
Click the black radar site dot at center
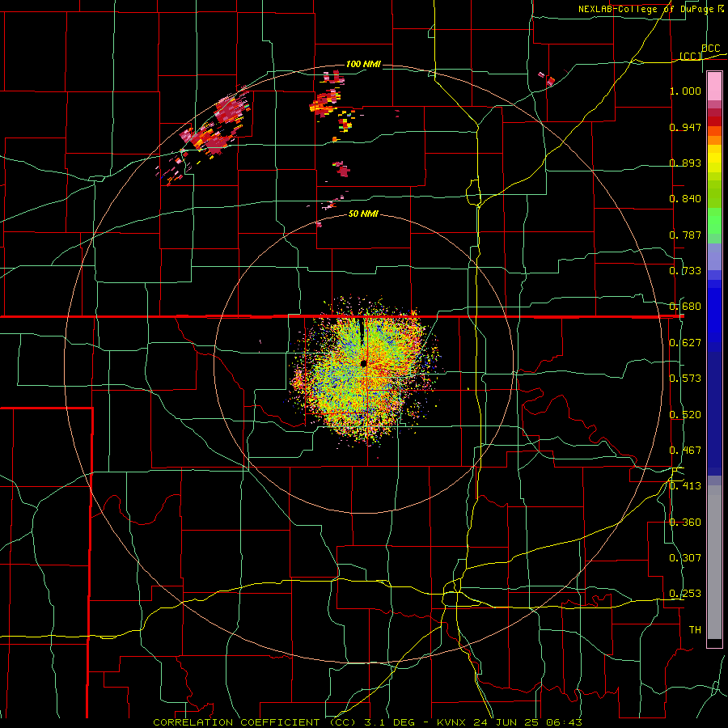363,363
